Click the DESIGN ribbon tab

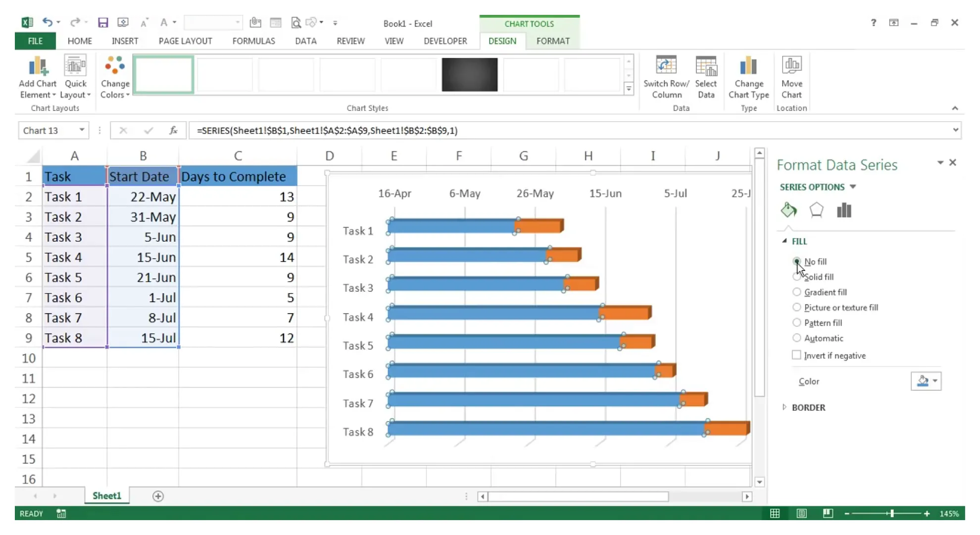501,40
